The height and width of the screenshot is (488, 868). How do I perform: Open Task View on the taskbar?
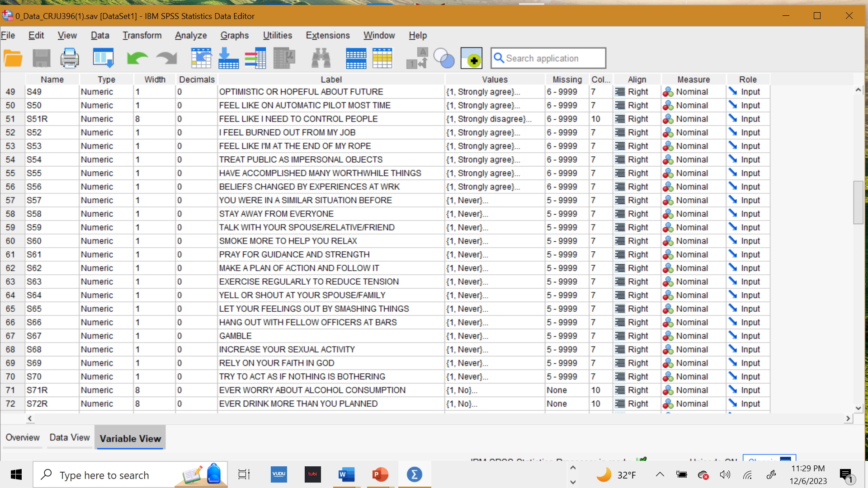244,475
